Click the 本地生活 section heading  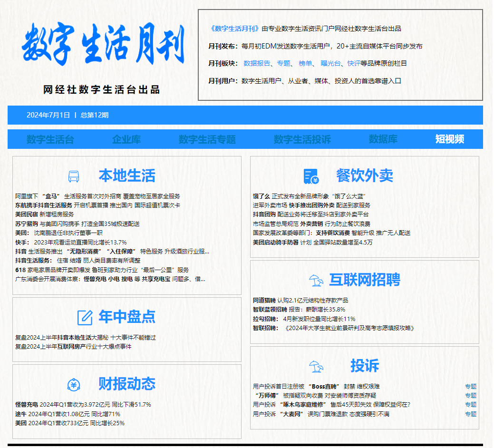coord(127,176)
